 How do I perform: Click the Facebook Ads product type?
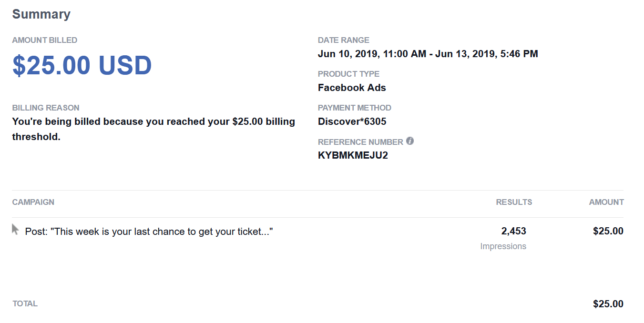tap(352, 88)
